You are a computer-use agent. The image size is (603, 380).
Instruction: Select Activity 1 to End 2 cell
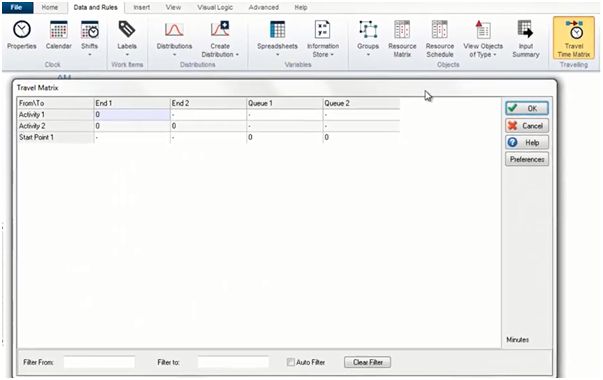pyautogui.click(x=208, y=115)
